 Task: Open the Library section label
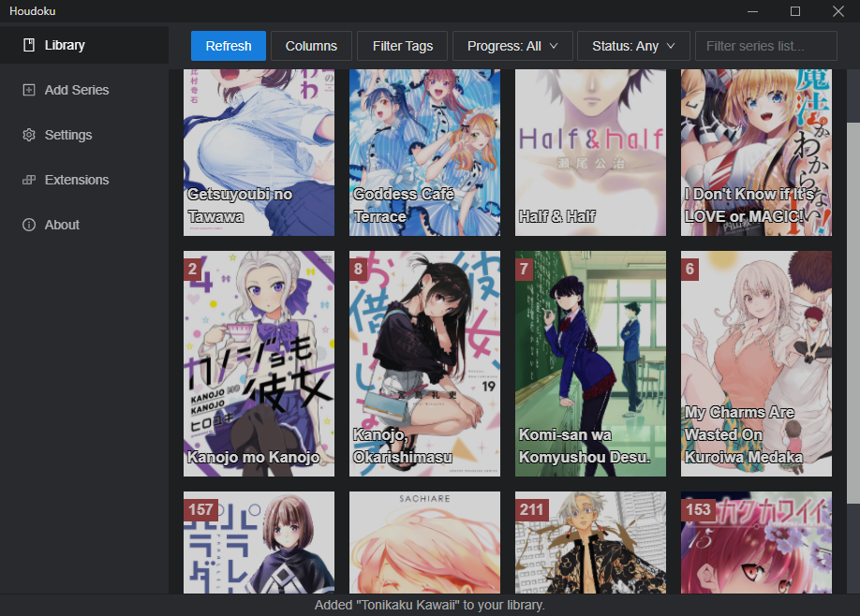tap(65, 45)
